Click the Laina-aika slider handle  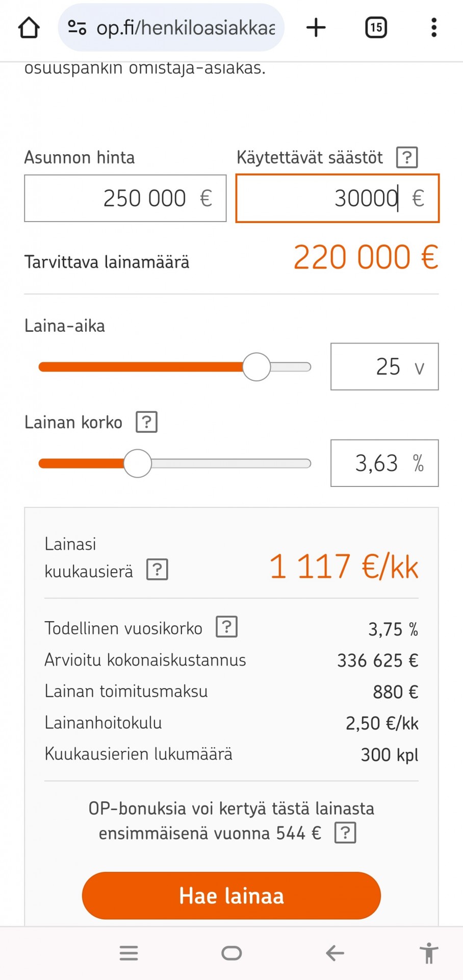click(x=256, y=367)
